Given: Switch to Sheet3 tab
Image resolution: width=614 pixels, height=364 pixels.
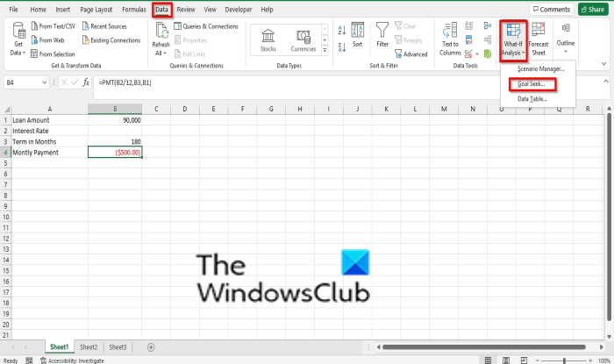Looking at the screenshot, I should [x=118, y=347].
